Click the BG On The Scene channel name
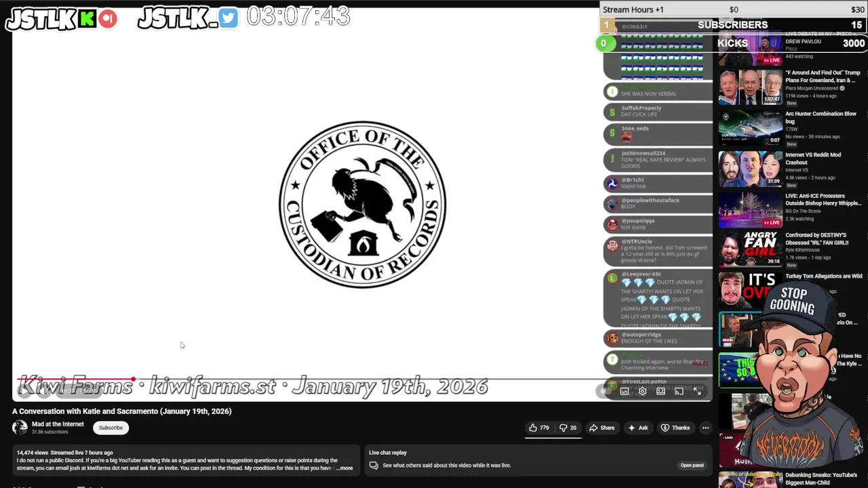This screenshot has width=868, height=488. (x=804, y=212)
